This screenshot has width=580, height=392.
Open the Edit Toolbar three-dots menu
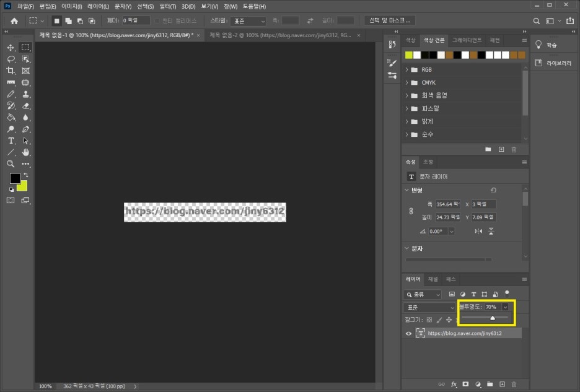pos(25,164)
